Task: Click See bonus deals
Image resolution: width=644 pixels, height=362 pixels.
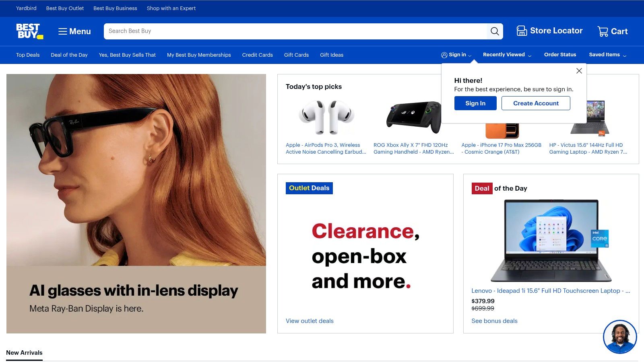Action: coord(494,321)
